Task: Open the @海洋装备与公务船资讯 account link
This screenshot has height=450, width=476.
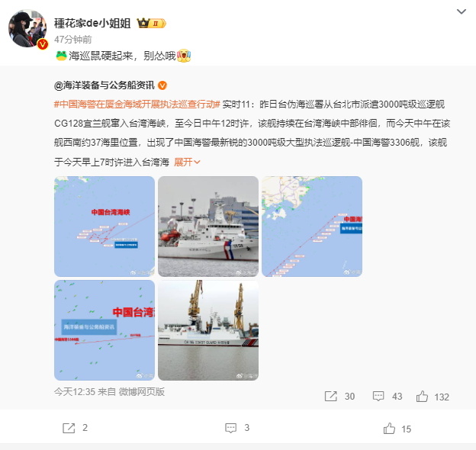Action: click(x=105, y=85)
